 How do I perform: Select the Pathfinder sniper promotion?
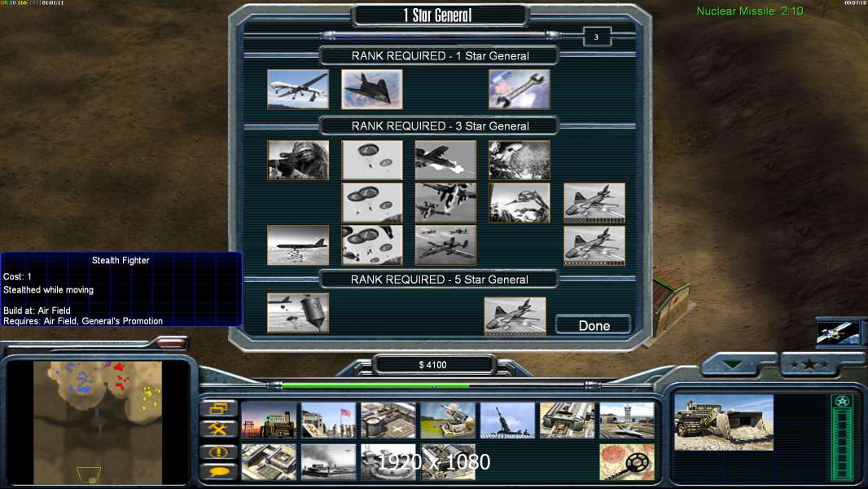pos(298,160)
